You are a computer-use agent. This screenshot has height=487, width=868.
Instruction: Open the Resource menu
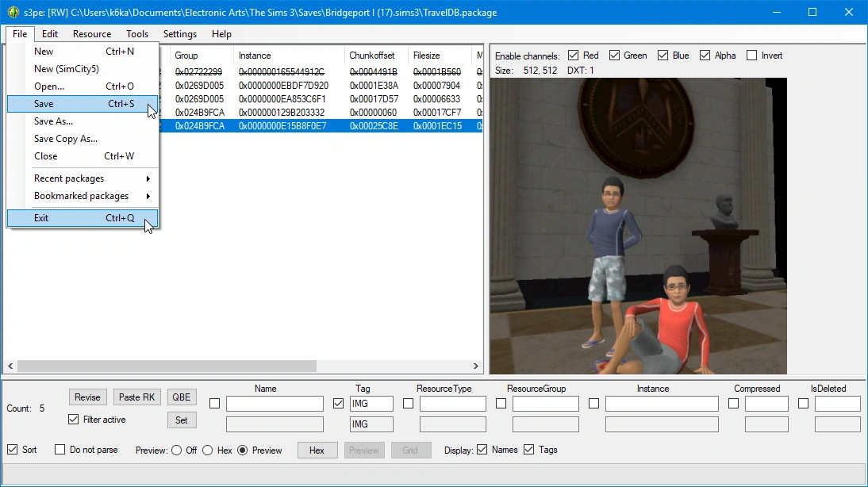click(92, 34)
